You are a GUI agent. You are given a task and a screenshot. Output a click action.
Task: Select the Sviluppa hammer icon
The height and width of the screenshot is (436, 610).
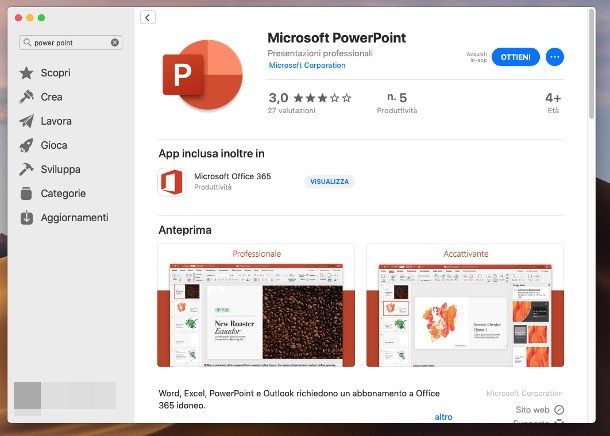click(x=26, y=169)
